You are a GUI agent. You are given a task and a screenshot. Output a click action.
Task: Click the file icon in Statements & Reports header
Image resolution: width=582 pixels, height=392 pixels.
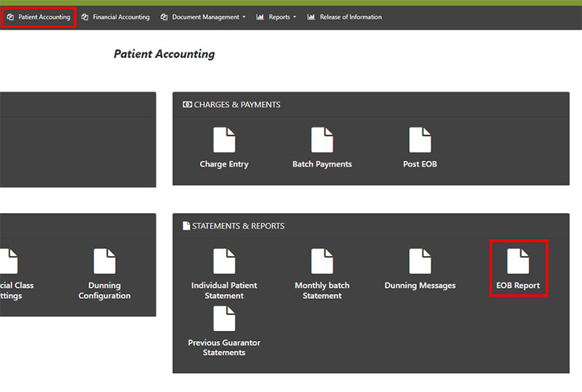pyautogui.click(x=186, y=226)
